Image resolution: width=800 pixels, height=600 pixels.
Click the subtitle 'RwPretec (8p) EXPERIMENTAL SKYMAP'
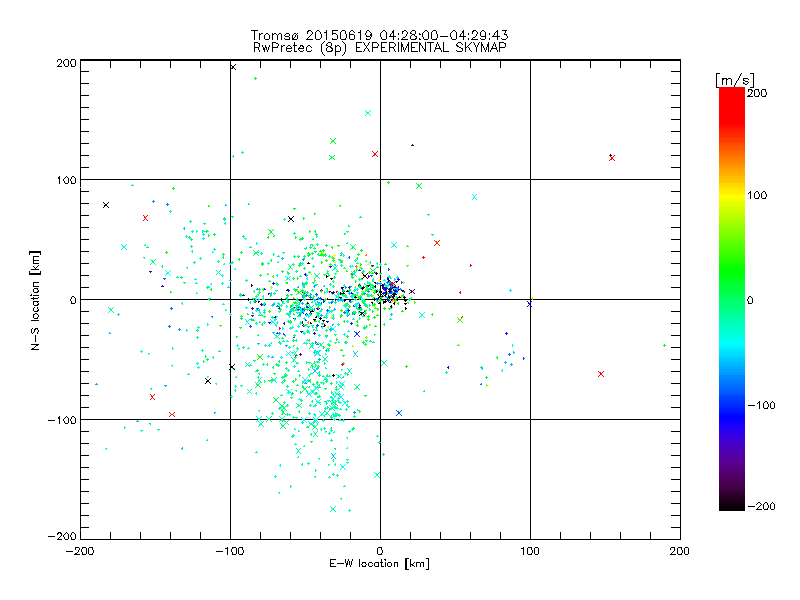click(380, 48)
